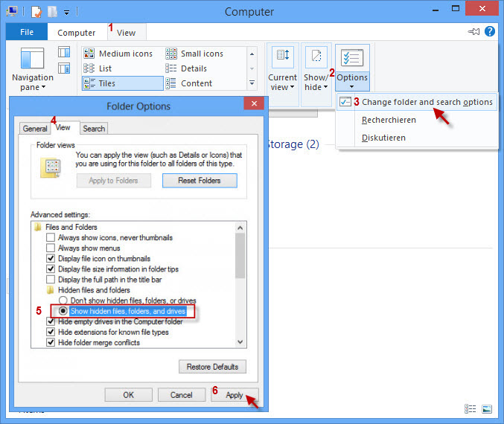Switch to the Computer ribbon tab

pyautogui.click(x=76, y=33)
